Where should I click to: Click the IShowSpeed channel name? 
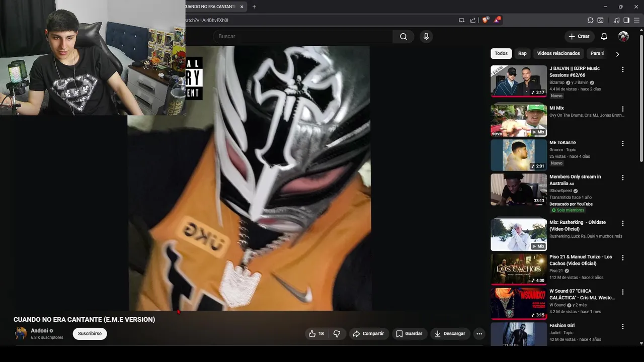pyautogui.click(x=560, y=191)
